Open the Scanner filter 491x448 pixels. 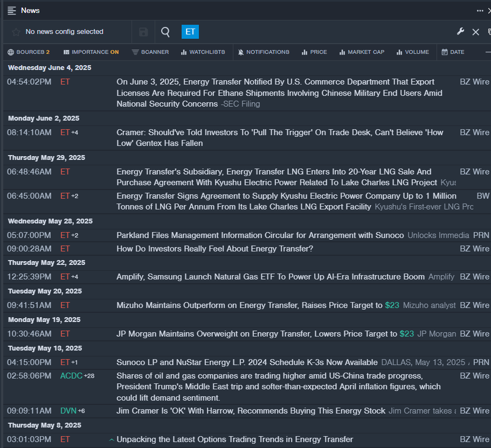pyautogui.click(x=150, y=52)
